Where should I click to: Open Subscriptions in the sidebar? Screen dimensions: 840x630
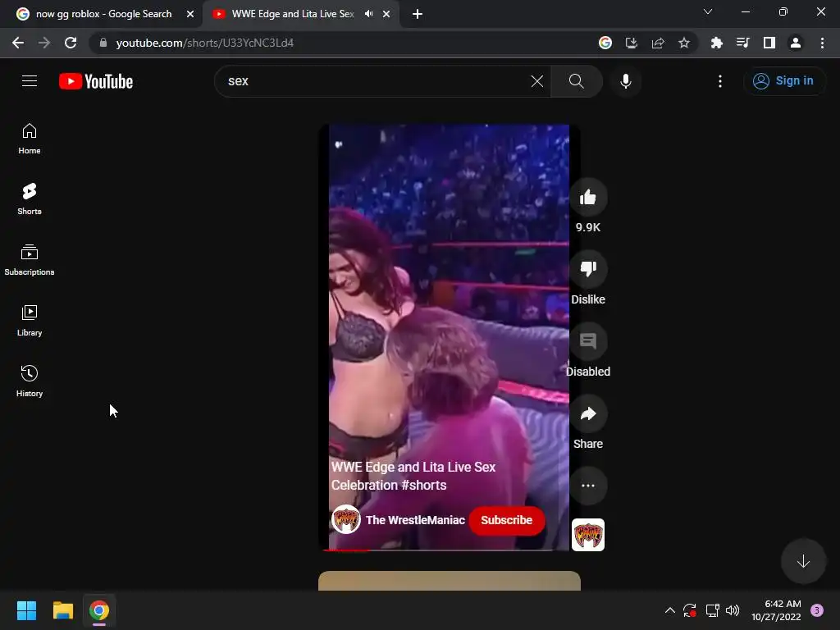coord(30,260)
